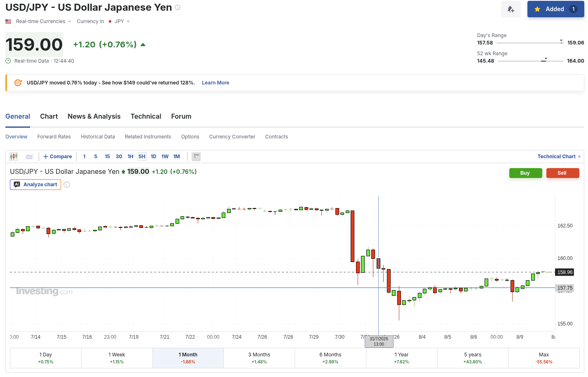
Task: Click the Day's Range slider bar
Action: click(x=530, y=43)
